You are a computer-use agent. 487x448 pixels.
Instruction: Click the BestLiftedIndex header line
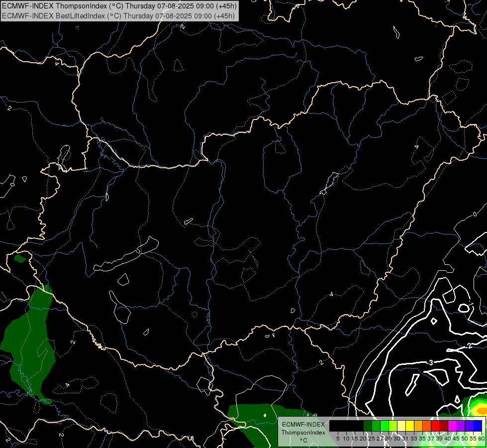click(x=118, y=16)
